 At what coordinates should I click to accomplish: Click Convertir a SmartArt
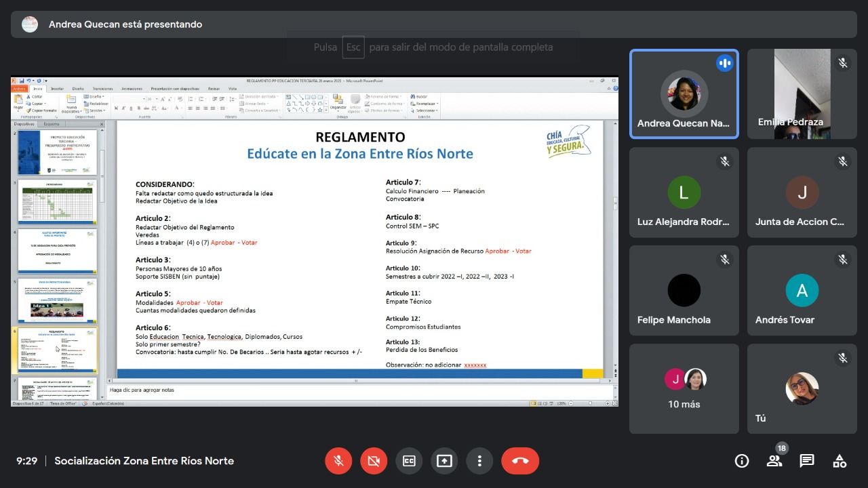[260, 110]
